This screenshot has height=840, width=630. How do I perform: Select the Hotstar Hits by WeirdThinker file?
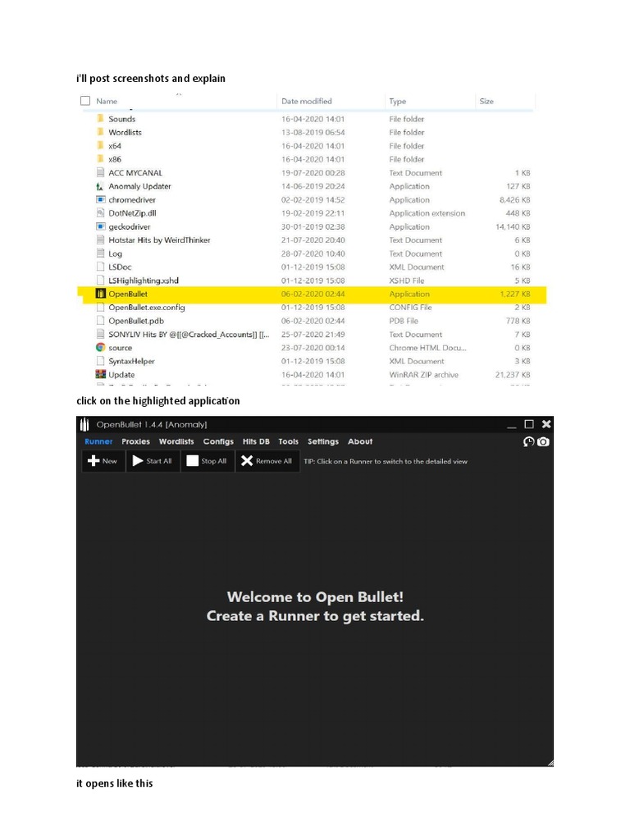[159, 240]
